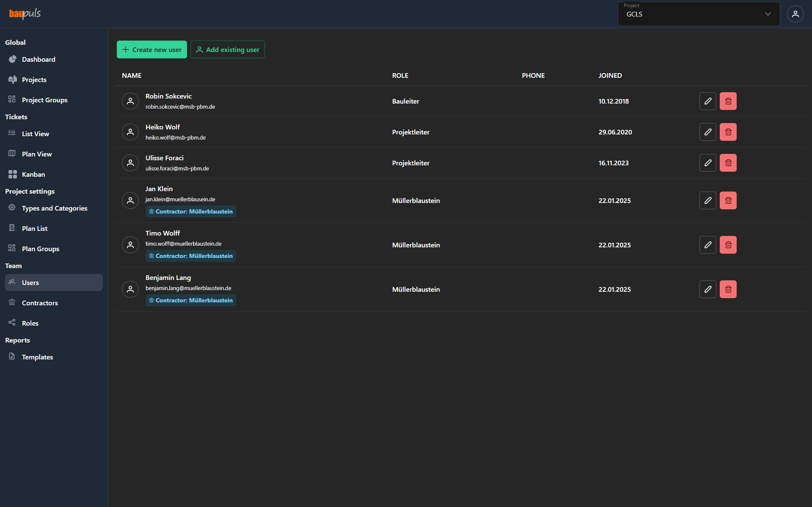The image size is (812, 507).
Task: Edit Timo Wolff's user entry
Action: click(x=707, y=245)
